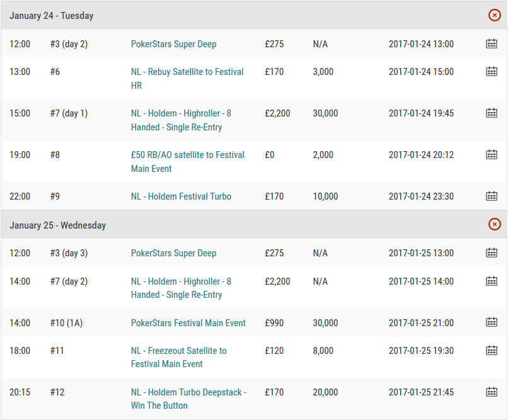The height and width of the screenshot is (420, 508).
Task: Add Super Deep day 3 to calendar
Action: point(492,253)
